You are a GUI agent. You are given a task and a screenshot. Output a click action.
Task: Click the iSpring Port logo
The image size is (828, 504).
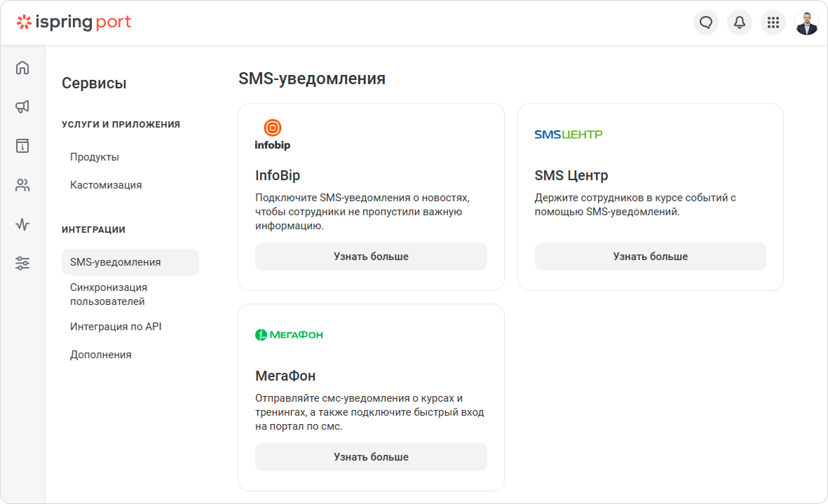coord(74,22)
